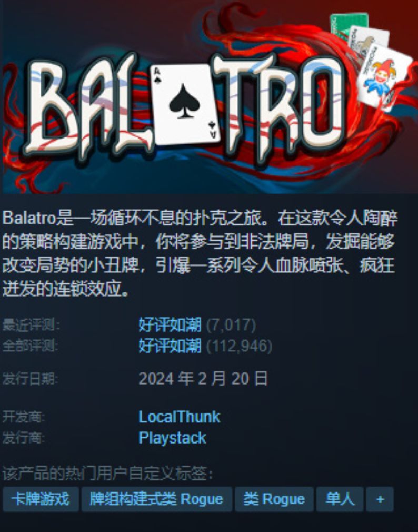Select the 类 Rogue tag
This screenshot has width=418, height=532.
point(274,499)
